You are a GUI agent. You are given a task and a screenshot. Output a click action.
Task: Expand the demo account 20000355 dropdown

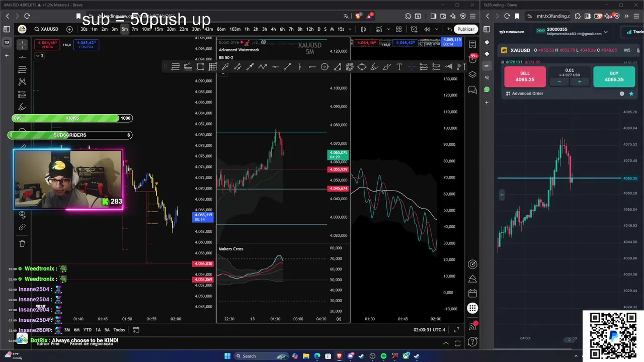[x=605, y=32]
